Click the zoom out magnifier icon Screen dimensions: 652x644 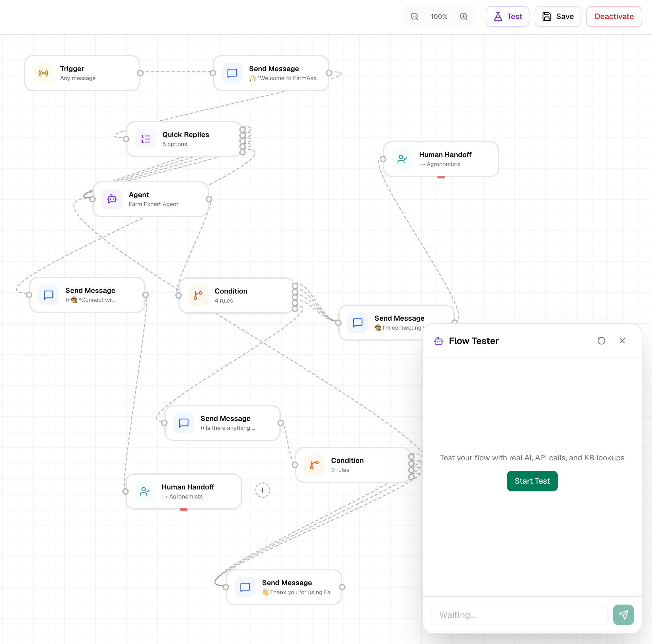click(414, 16)
